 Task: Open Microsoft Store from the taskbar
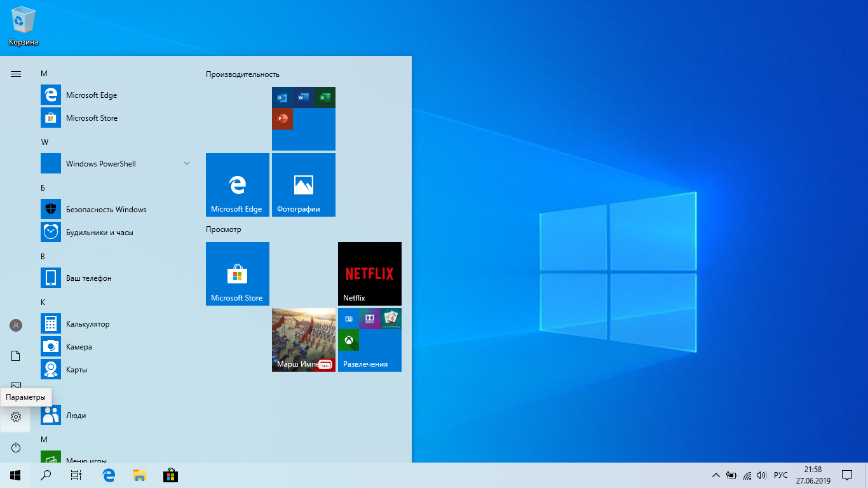170,475
